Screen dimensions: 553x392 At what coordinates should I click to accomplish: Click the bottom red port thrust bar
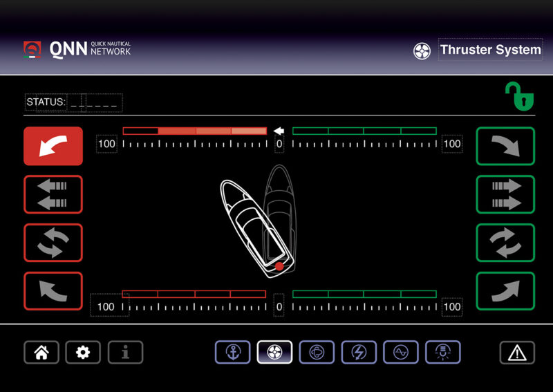[194, 295]
